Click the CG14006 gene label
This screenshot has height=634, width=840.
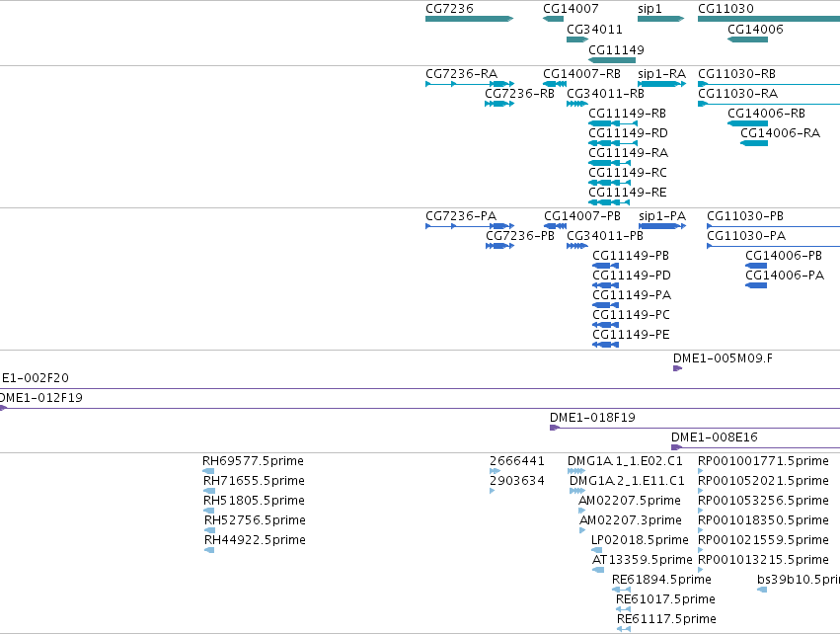pyautogui.click(x=755, y=29)
